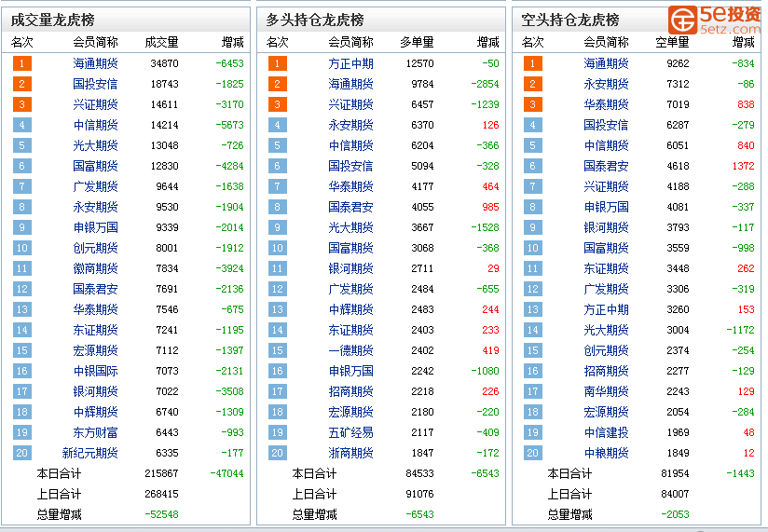Screen dimensions: 768x532
Task: Click 海通期货 in the 多头持仓龙虎榜 table
Action: tap(350, 84)
